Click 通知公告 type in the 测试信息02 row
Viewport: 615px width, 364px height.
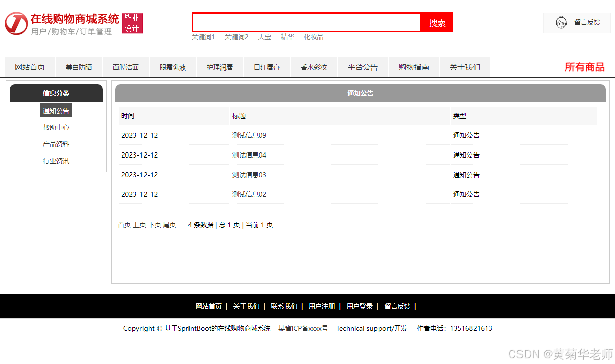click(466, 194)
